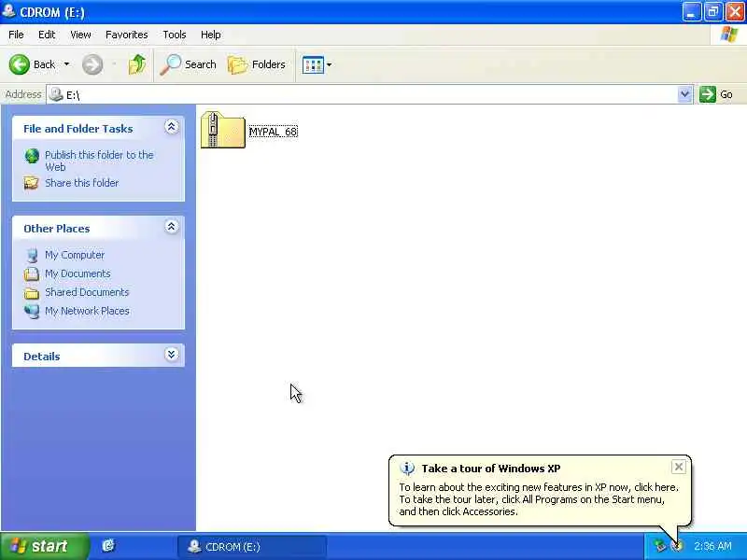The width and height of the screenshot is (747, 560).
Task: Go up one folder level
Action: point(137,64)
